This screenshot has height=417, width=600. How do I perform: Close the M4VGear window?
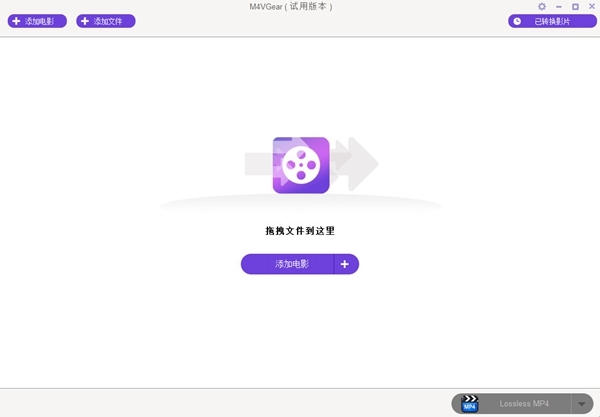coord(592,7)
